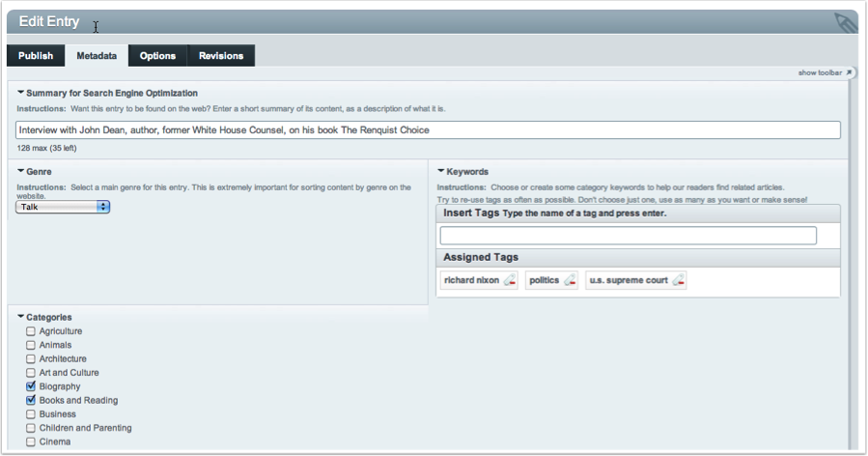
Task: Open the Publish tab
Action: click(36, 55)
